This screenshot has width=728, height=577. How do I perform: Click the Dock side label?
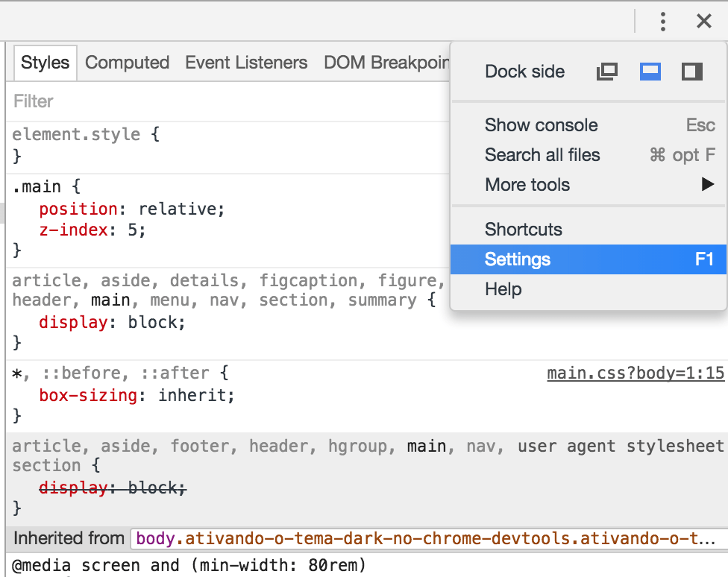pyautogui.click(x=524, y=72)
